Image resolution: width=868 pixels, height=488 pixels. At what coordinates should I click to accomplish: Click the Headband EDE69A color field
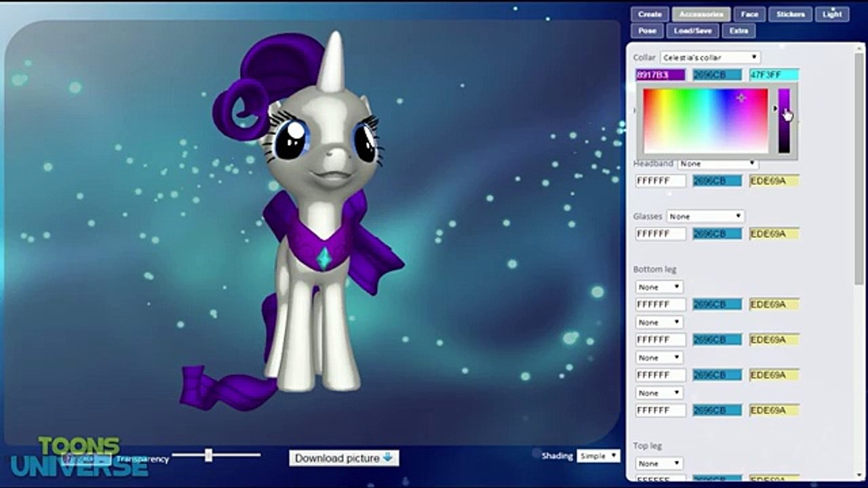pyautogui.click(x=774, y=181)
